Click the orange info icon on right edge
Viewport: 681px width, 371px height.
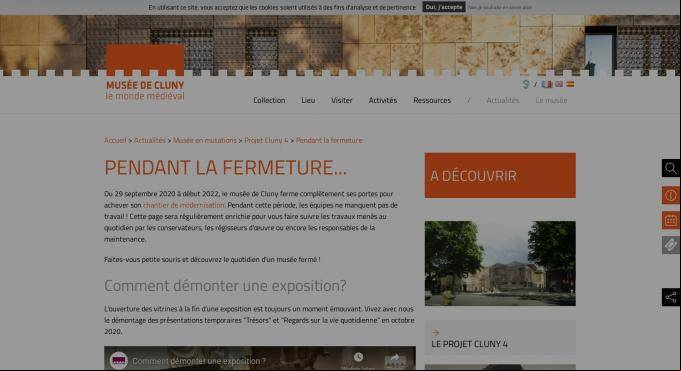(671, 195)
